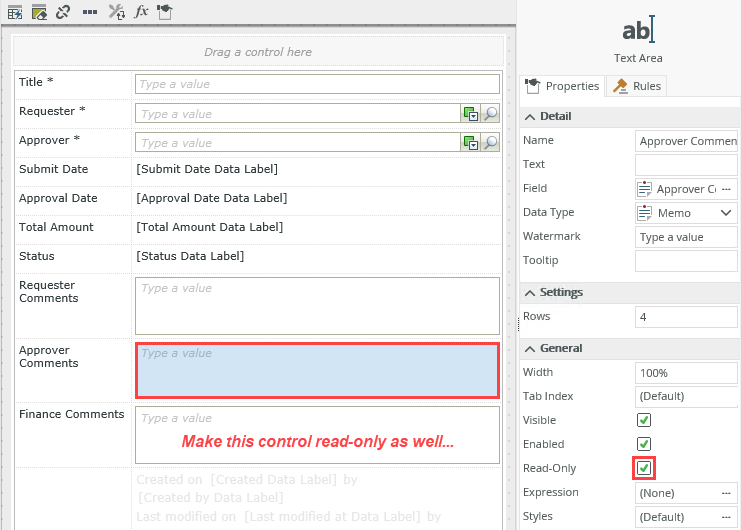
Task: Click the three-squares toolbar icon
Action: [x=90, y=12]
